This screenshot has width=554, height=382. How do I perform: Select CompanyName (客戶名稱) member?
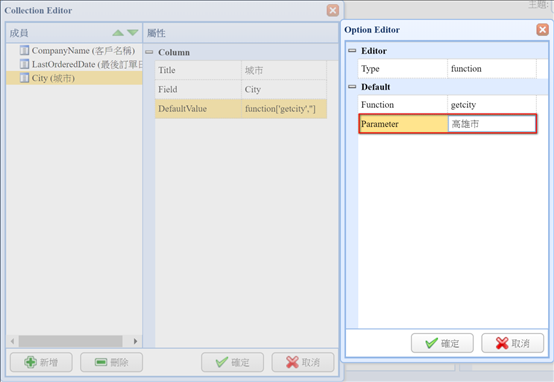click(x=83, y=51)
